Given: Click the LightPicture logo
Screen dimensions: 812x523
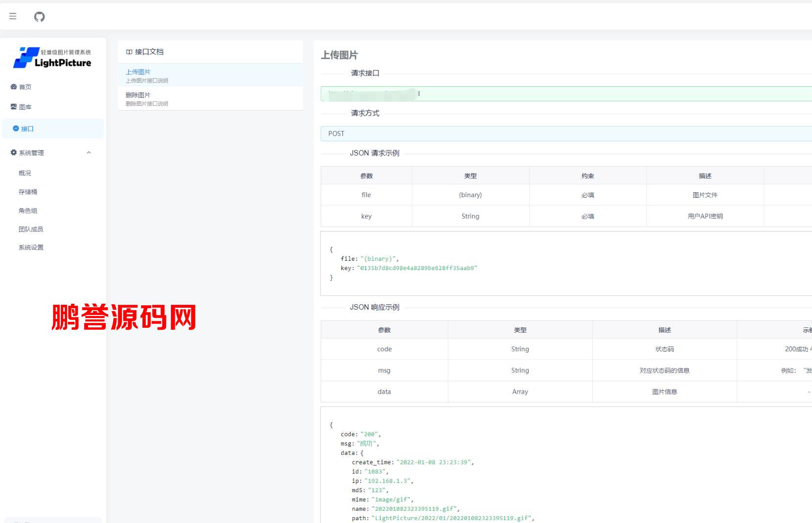Looking at the screenshot, I should coord(52,58).
